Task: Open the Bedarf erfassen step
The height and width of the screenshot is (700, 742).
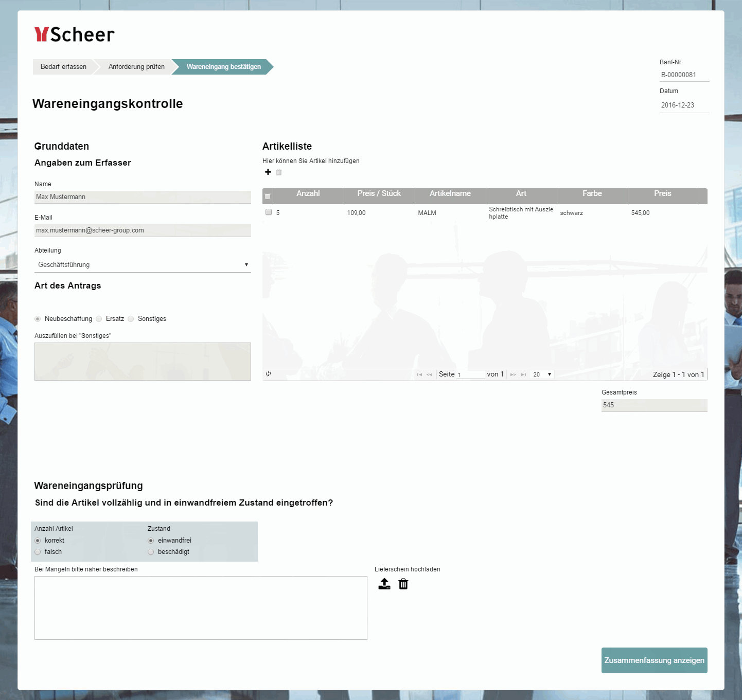Action: click(63, 67)
